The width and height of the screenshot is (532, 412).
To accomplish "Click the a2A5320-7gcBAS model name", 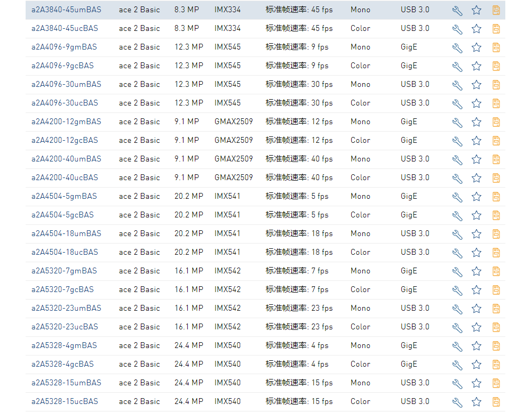I will pos(62,289).
